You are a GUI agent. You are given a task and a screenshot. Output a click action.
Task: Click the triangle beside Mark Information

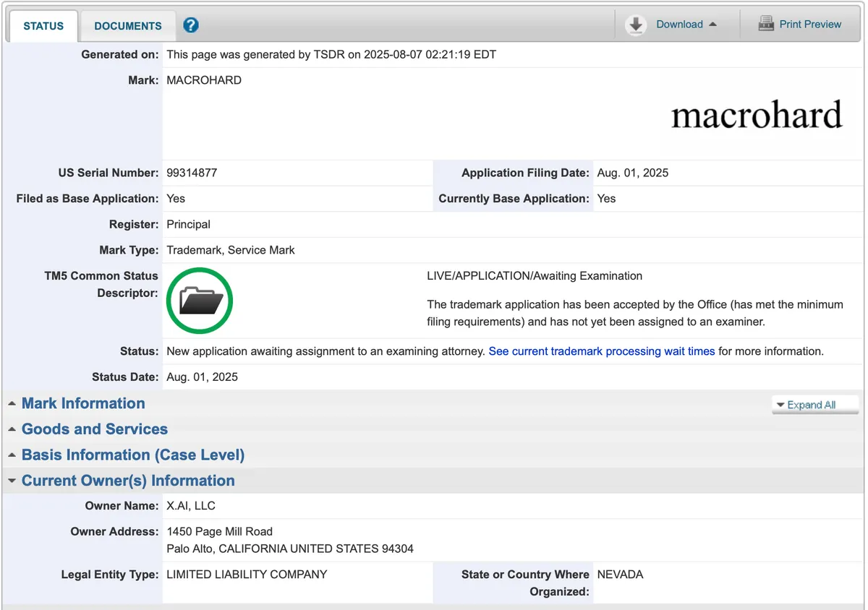click(12, 404)
